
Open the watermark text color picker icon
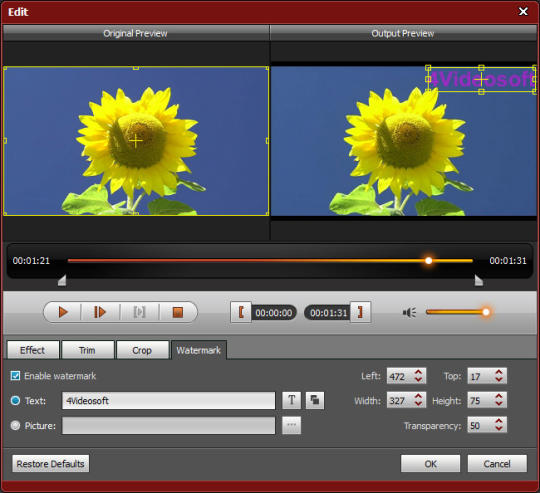315,400
